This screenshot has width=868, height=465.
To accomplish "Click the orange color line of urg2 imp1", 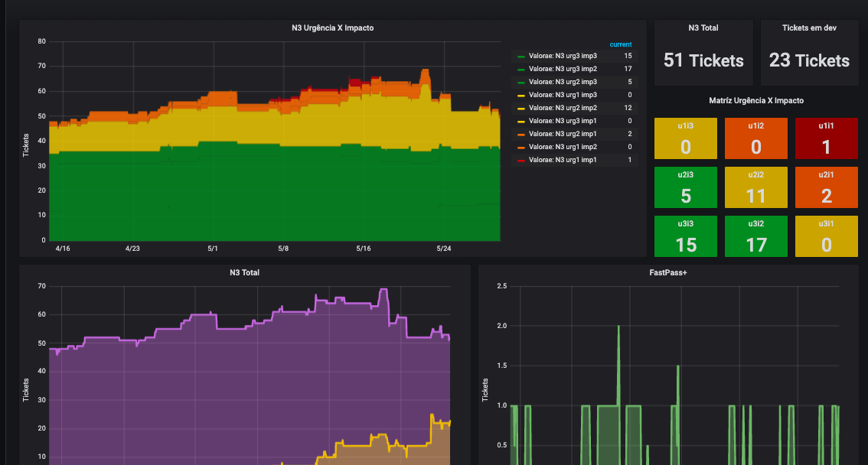I will tap(521, 135).
